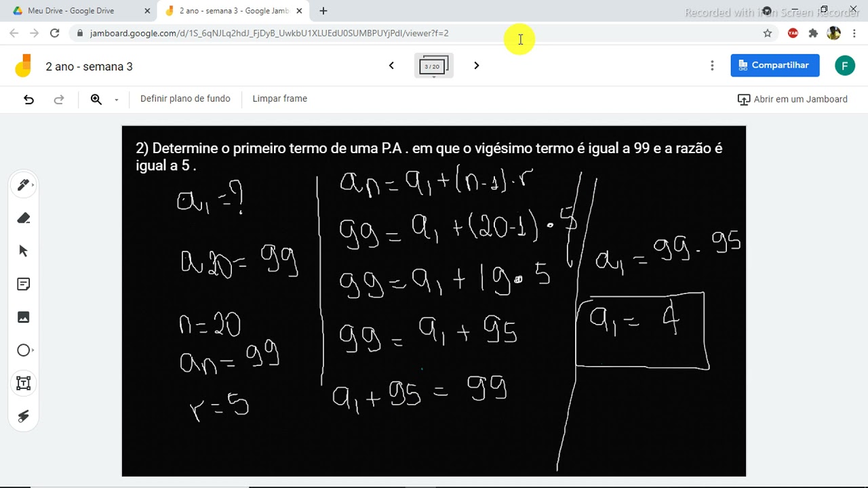Click Abrir em um Jamboard
The height and width of the screenshot is (488, 868).
point(792,99)
